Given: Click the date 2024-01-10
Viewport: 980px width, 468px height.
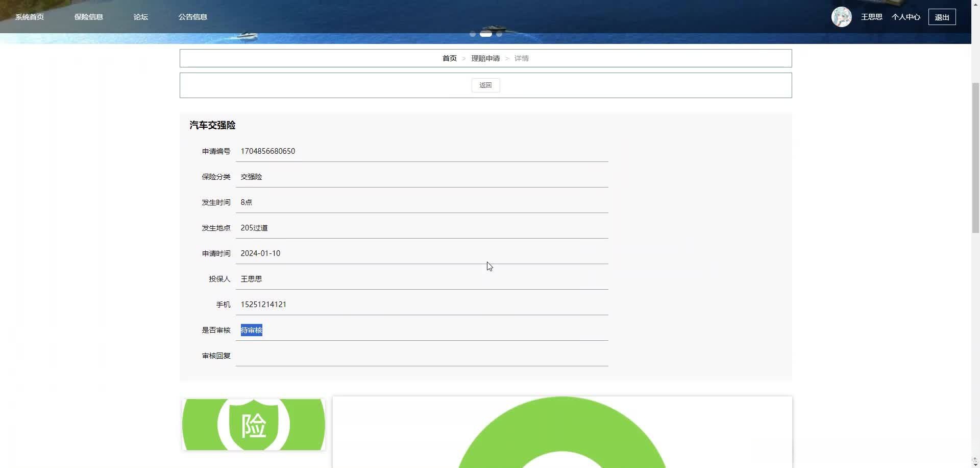Looking at the screenshot, I should pos(260,253).
